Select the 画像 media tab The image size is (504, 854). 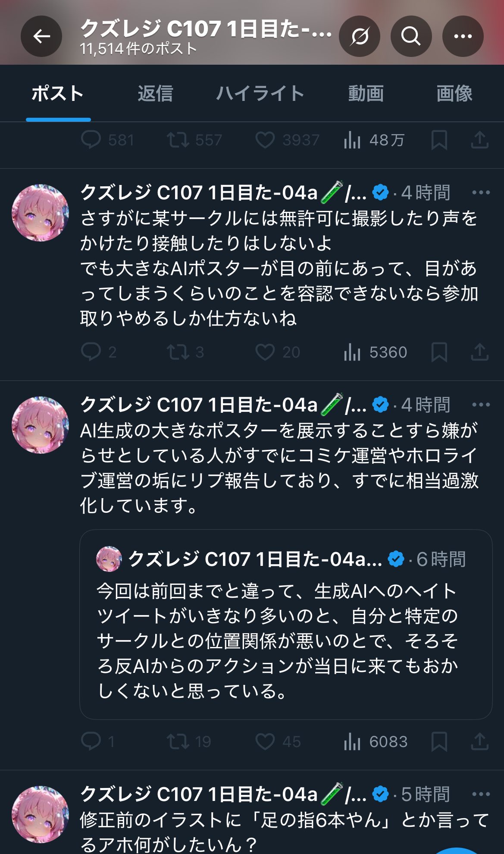tap(454, 94)
